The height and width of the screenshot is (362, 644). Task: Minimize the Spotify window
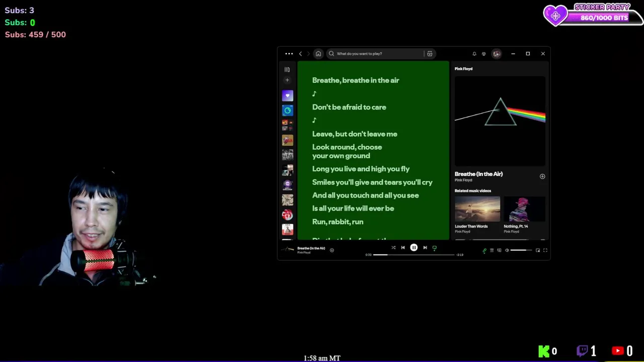coord(513,54)
